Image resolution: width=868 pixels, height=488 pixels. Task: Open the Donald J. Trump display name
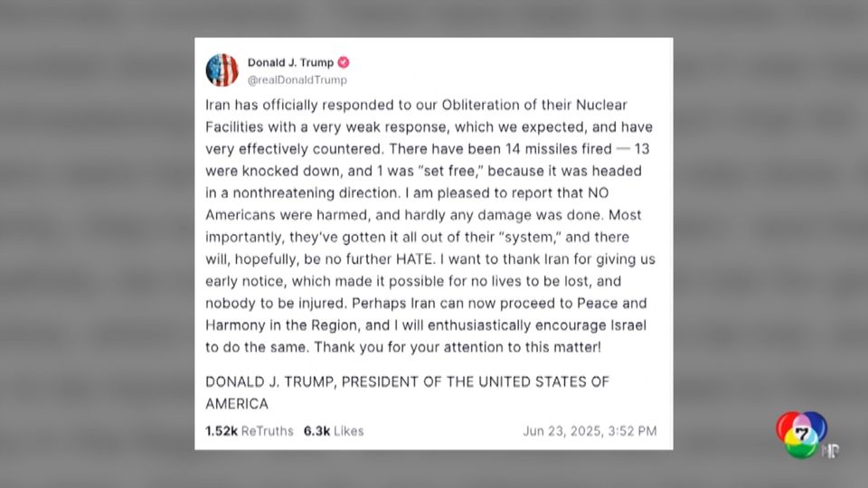(290, 62)
